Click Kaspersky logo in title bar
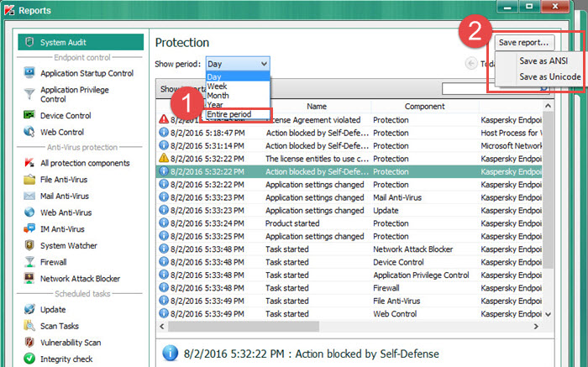This screenshot has height=367, width=588. point(9,10)
